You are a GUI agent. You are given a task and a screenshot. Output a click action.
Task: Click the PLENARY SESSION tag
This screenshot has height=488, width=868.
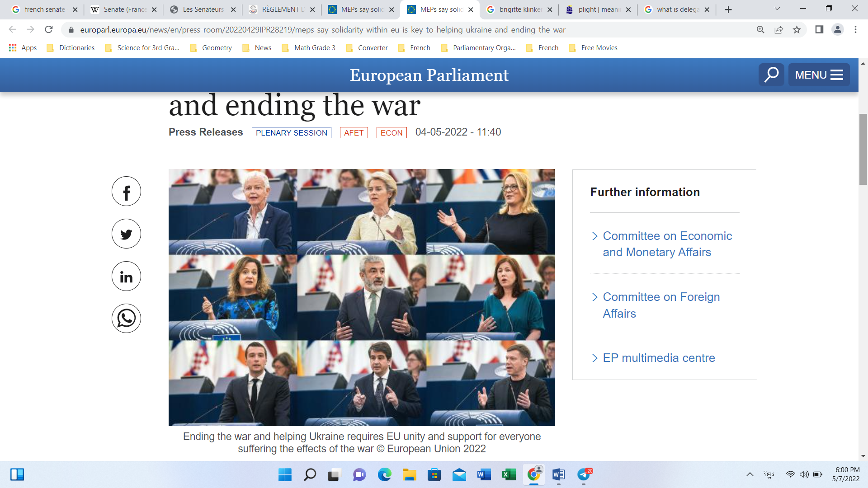point(292,133)
